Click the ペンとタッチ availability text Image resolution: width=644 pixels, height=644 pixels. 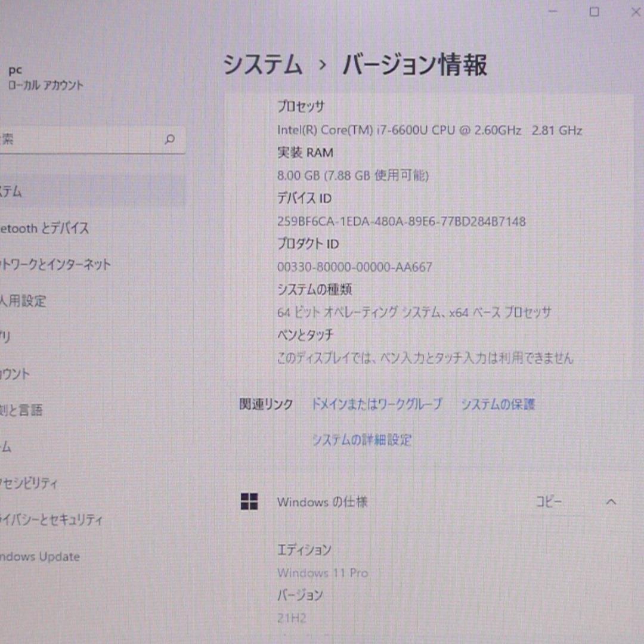point(425,358)
